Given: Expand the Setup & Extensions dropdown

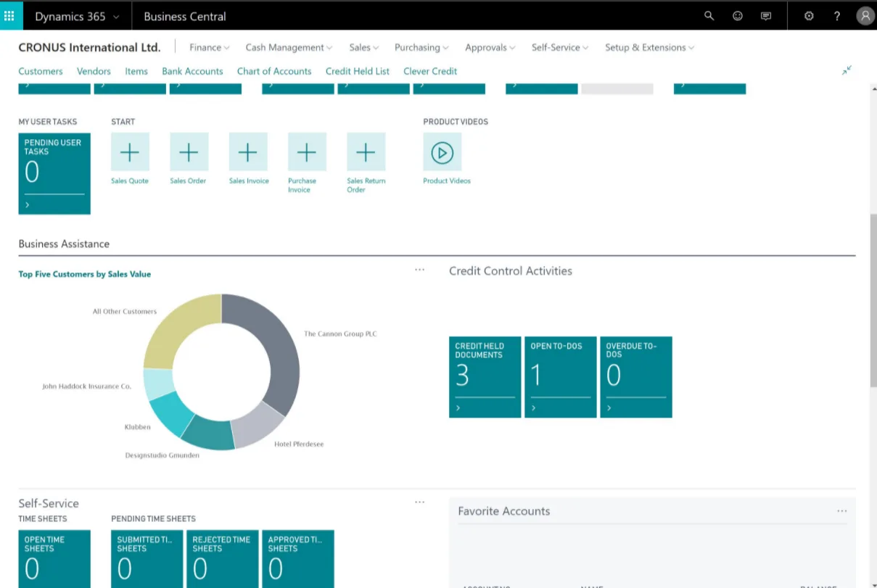Looking at the screenshot, I should (x=649, y=47).
